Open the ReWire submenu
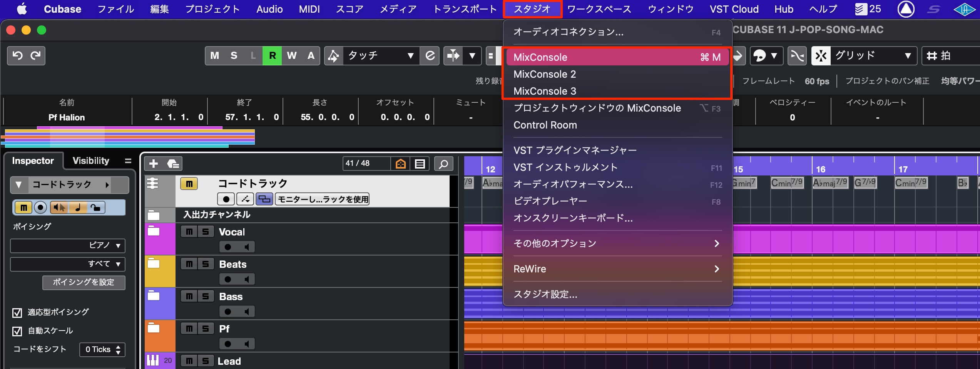Image resolution: width=980 pixels, height=369 pixels. (x=617, y=269)
